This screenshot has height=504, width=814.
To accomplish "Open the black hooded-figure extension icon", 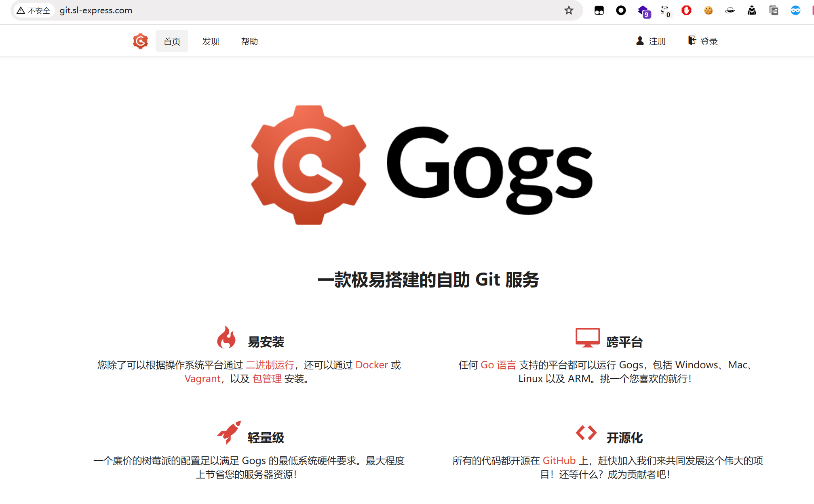I will point(752,10).
